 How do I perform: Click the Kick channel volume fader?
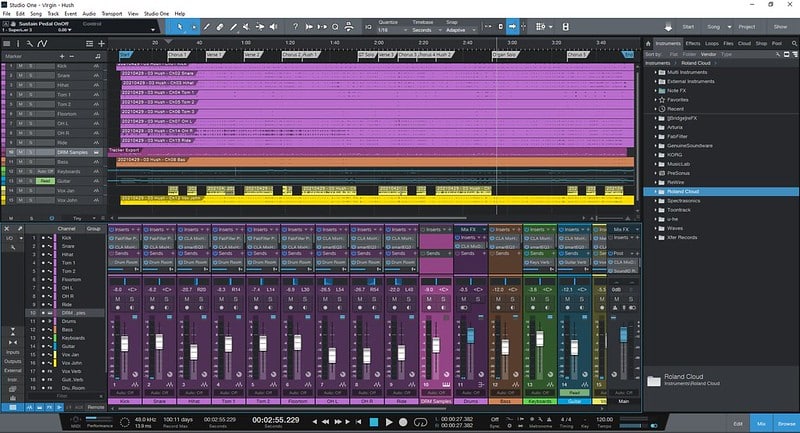124,343
